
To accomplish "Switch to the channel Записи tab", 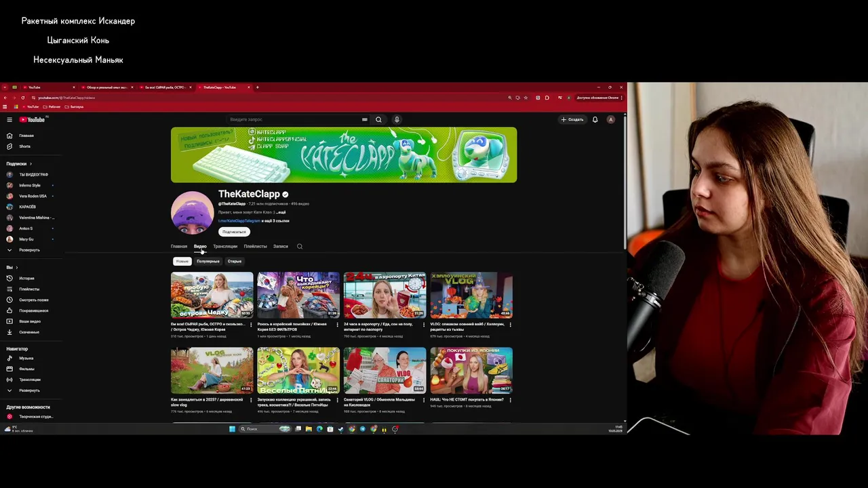I will tap(281, 247).
